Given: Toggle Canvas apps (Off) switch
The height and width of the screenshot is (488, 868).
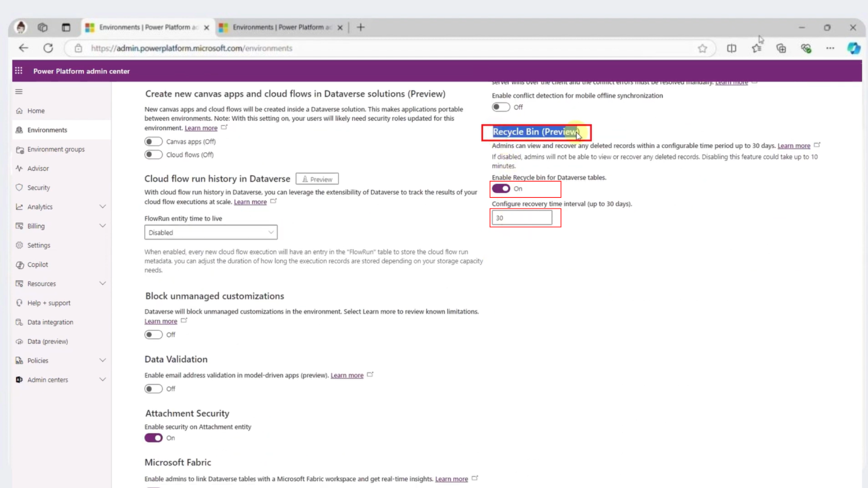Looking at the screenshot, I should 153,141.
